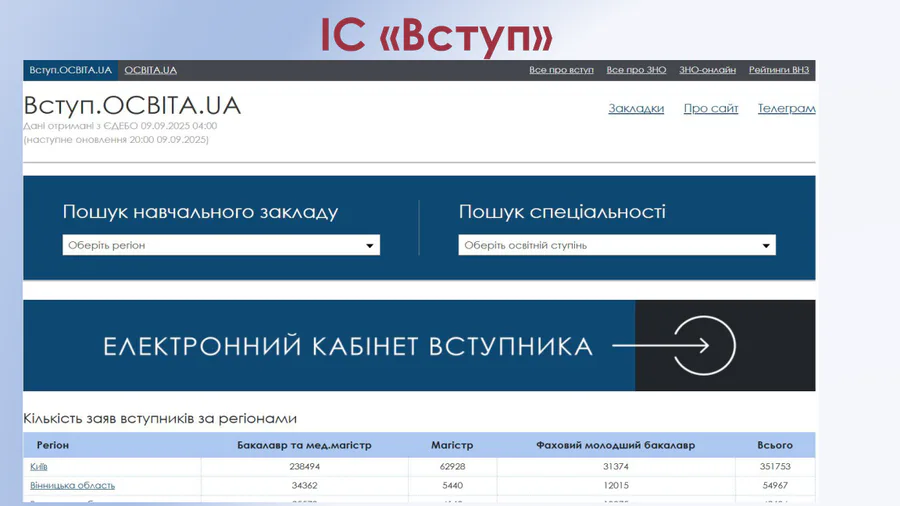Open 'Вінницька область' region link
The width and height of the screenshot is (900, 506).
(x=72, y=485)
